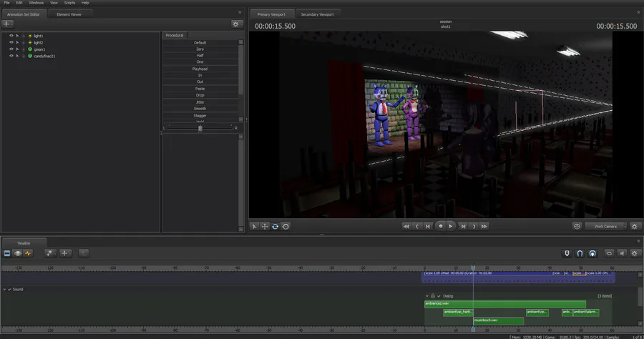This screenshot has height=339, width=644.
Task: Open the timeline bookmark dropdown button
Action: pos(50,253)
